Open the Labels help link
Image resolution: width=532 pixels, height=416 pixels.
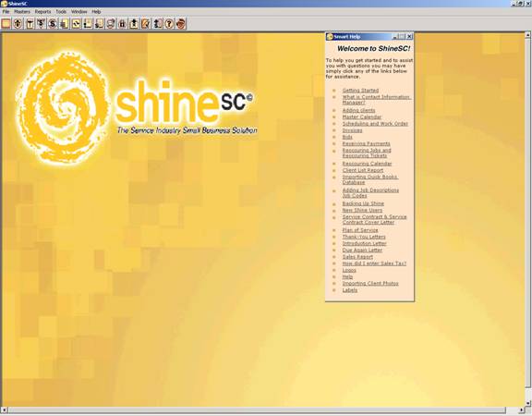[350, 290]
